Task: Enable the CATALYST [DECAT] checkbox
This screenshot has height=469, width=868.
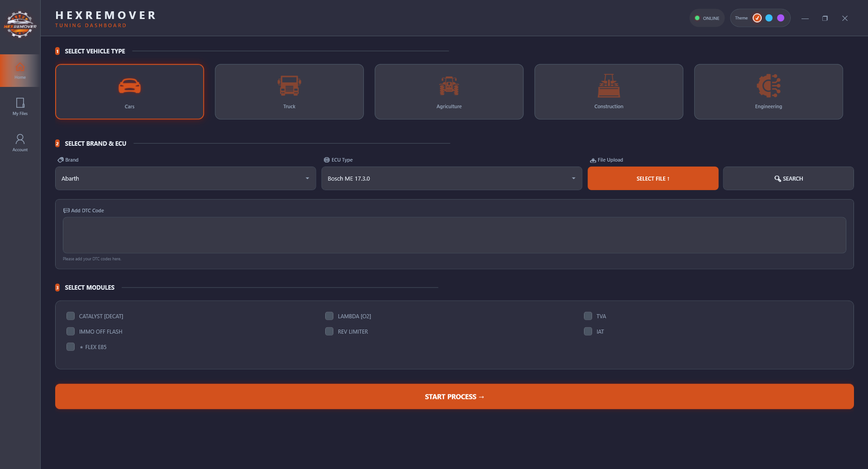Action: (71, 316)
